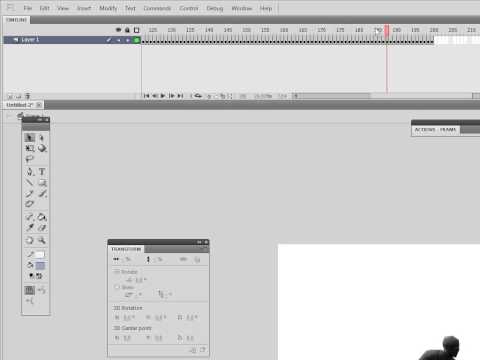480x360 pixels.
Task: Click the Smooth option in tools panel
Action: [42, 290]
